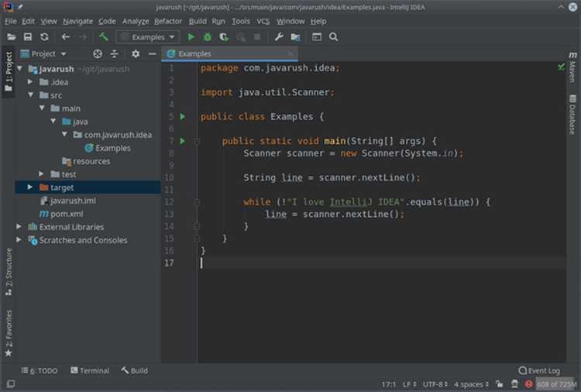The image size is (581, 392).
Task: Click the red error notification icon in status bar
Action: point(529,384)
